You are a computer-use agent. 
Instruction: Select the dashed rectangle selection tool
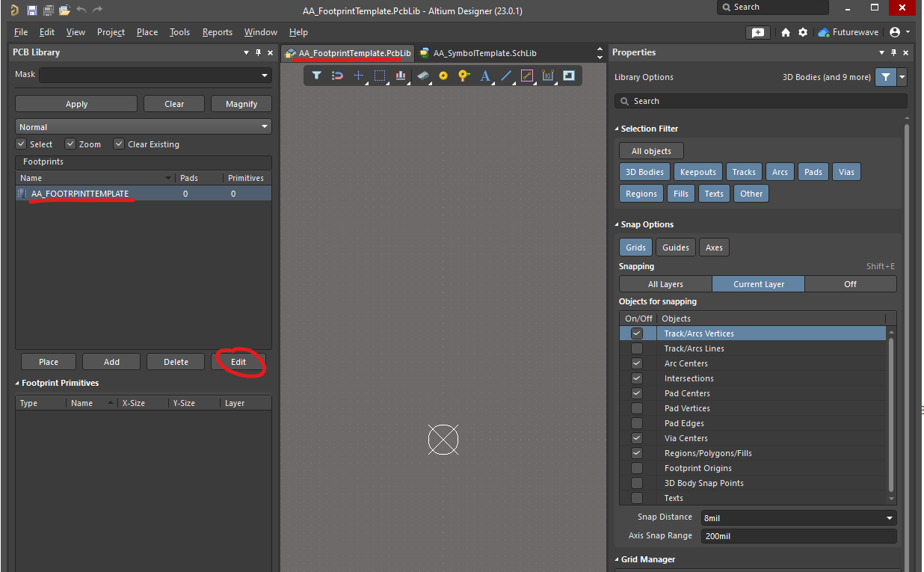380,76
